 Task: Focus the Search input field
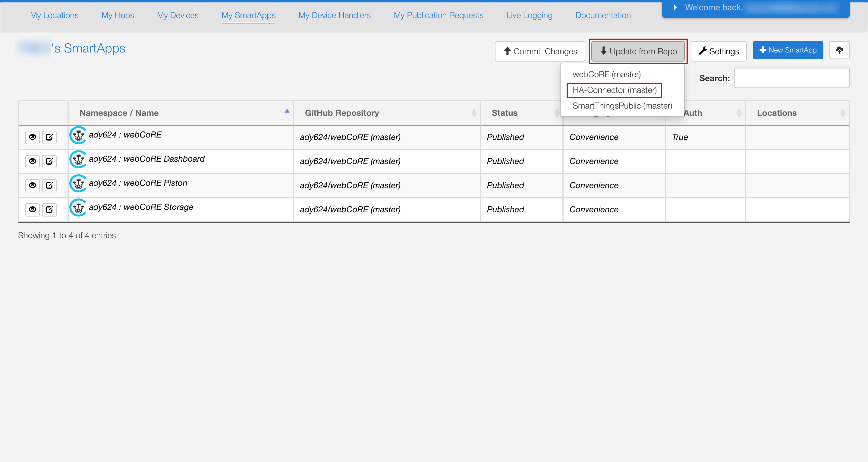pyautogui.click(x=791, y=78)
